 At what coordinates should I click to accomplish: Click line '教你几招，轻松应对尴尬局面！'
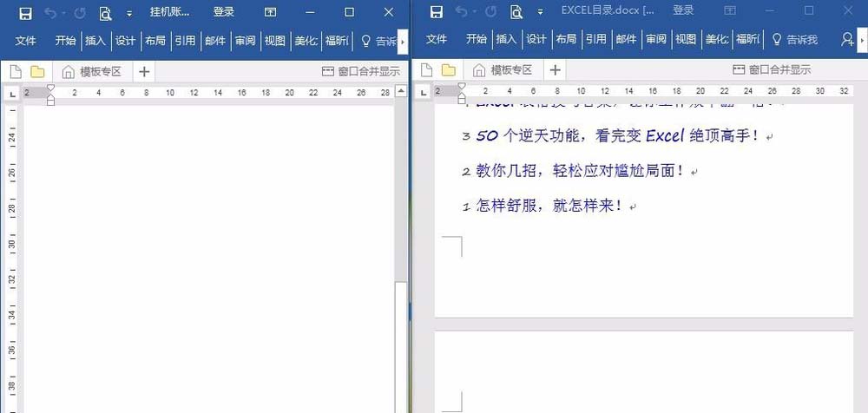coord(580,171)
